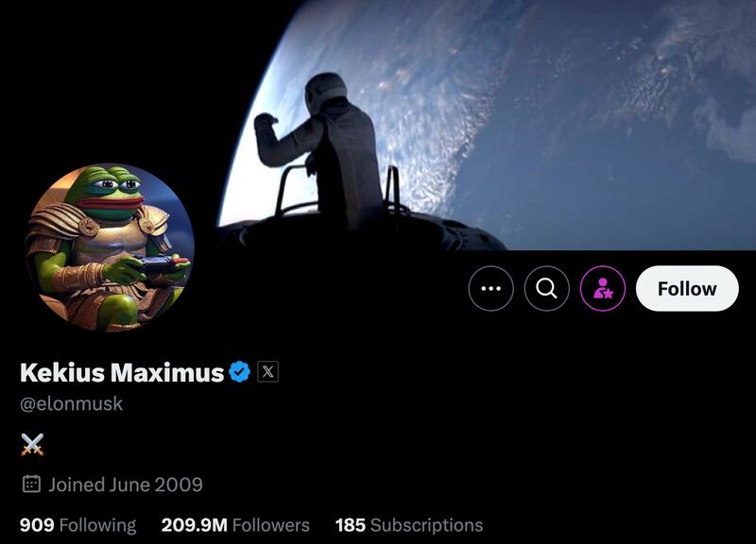This screenshot has width=756, height=544.
Task: Click the Subscriptions label text
Action: [427, 525]
